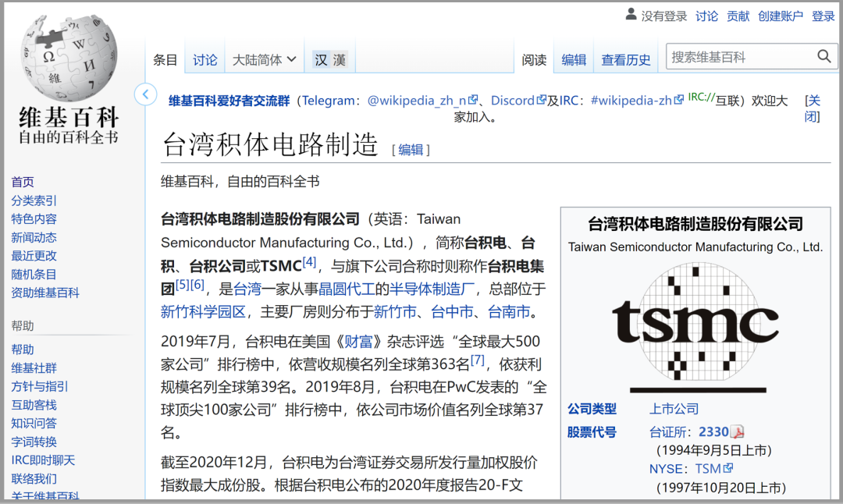Image resolution: width=843 pixels, height=504 pixels.
Task: Open 字词转换 in the sidebar
Action: [34, 442]
